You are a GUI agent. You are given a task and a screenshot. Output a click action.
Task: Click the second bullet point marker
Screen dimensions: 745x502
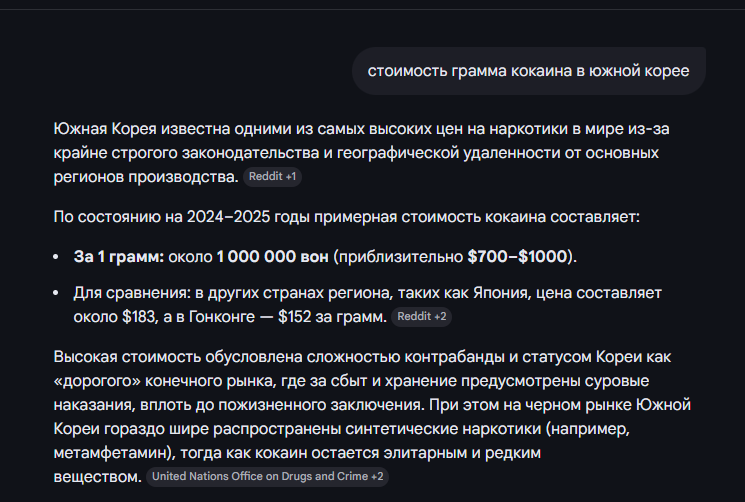point(58,294)
